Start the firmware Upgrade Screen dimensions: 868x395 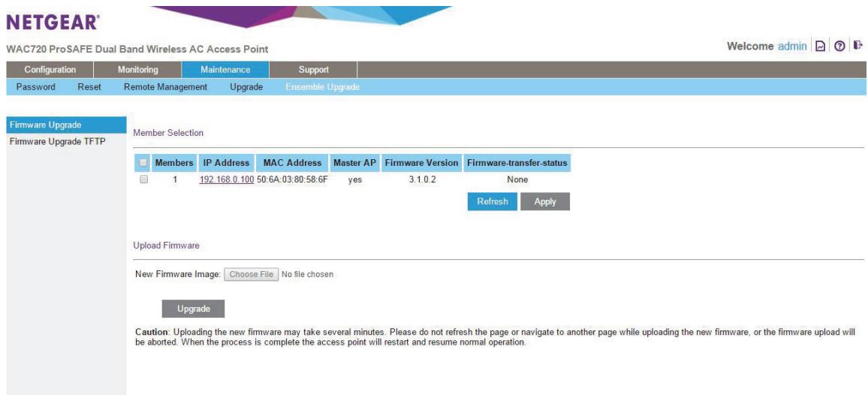pos(193,309)
